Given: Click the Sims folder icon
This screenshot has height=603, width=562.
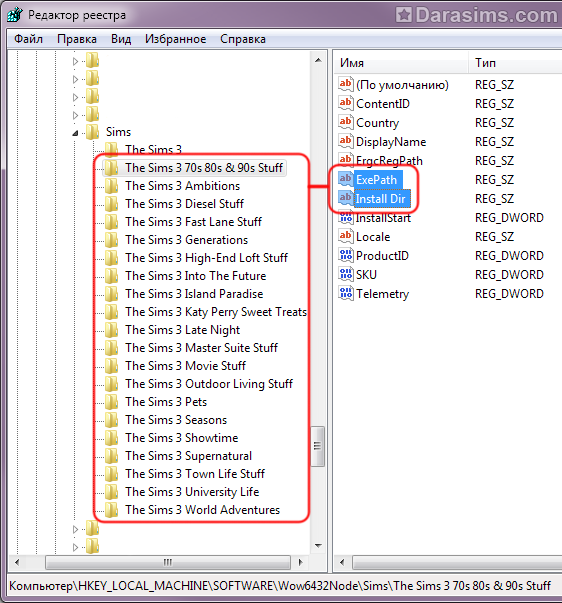Looking at the screenshot, I should click(x=92, y=132).
